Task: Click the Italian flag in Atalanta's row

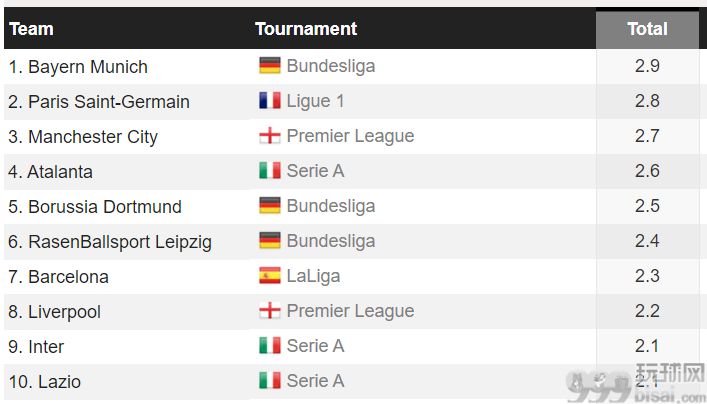Action: (x=270, y=170)
